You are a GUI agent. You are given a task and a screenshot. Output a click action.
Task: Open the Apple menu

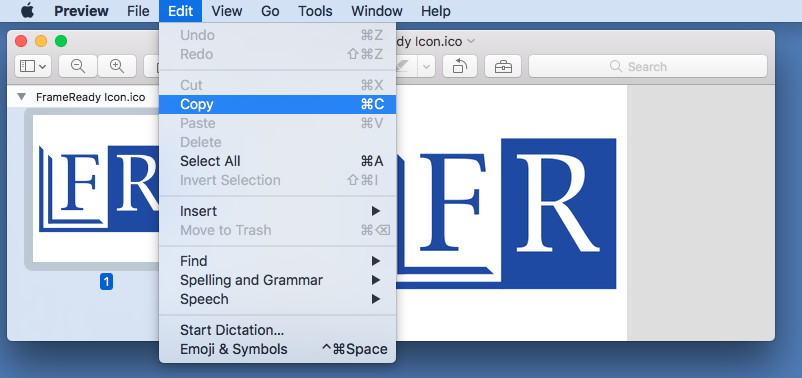[x=28, y=11]
